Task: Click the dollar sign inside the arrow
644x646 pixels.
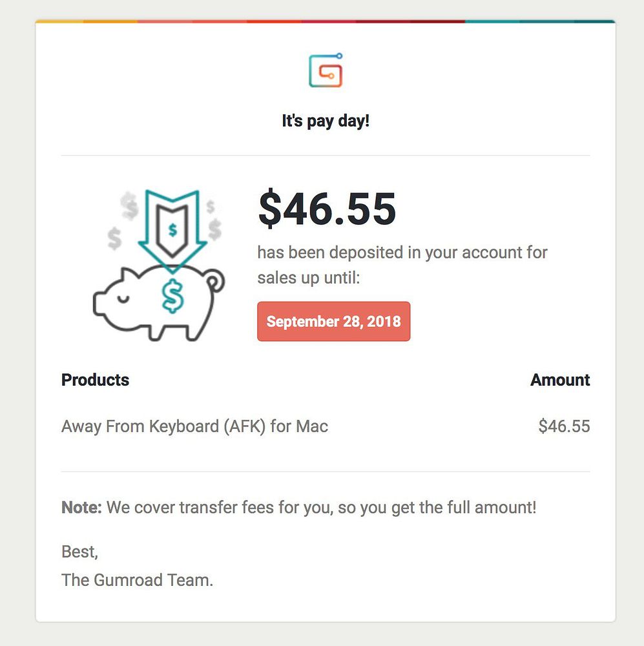Action: [x=172, y=229]
